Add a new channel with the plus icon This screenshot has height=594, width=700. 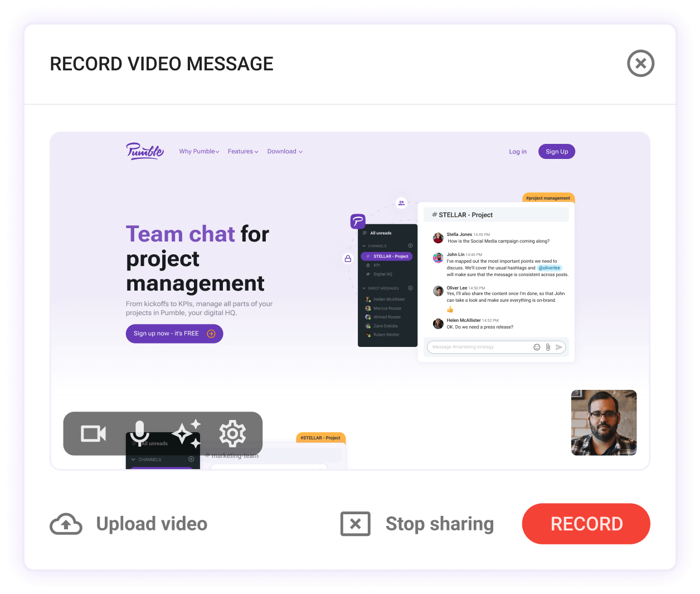point(410,245)
